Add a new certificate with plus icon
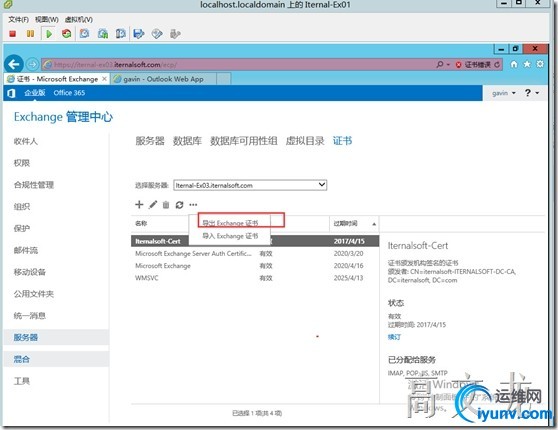 (x=139, y=204)
